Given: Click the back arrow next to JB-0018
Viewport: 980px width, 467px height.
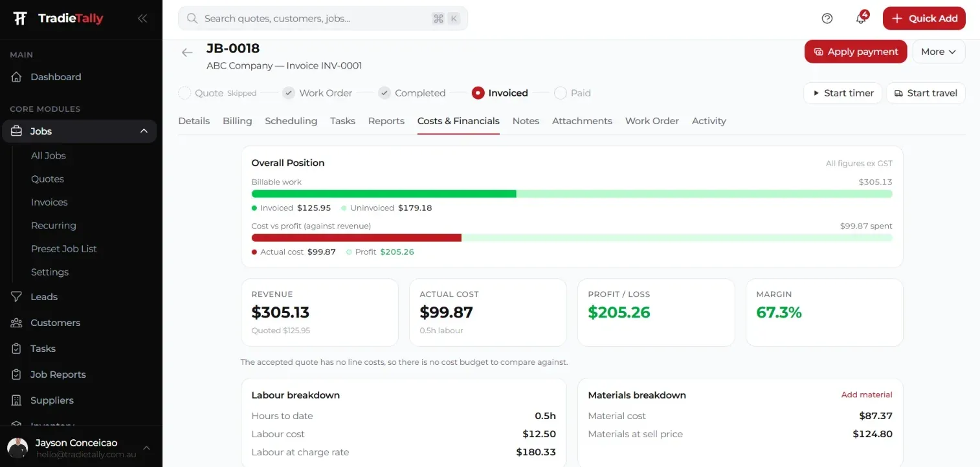Looking at the screenshot, I should (x=187, y=52).
